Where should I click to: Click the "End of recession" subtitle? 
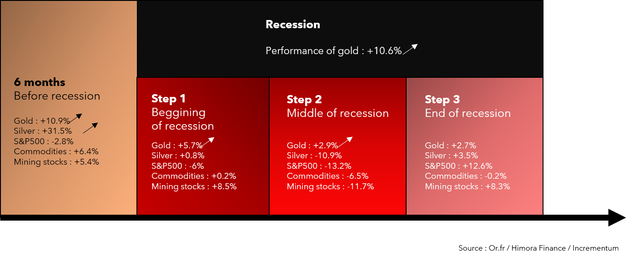coord(468,113)
